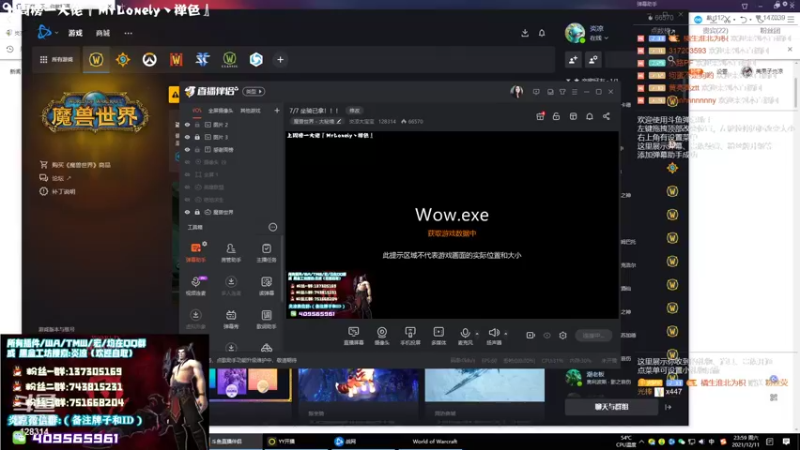Open the 主播任务 tool

(x=266, y=252)
